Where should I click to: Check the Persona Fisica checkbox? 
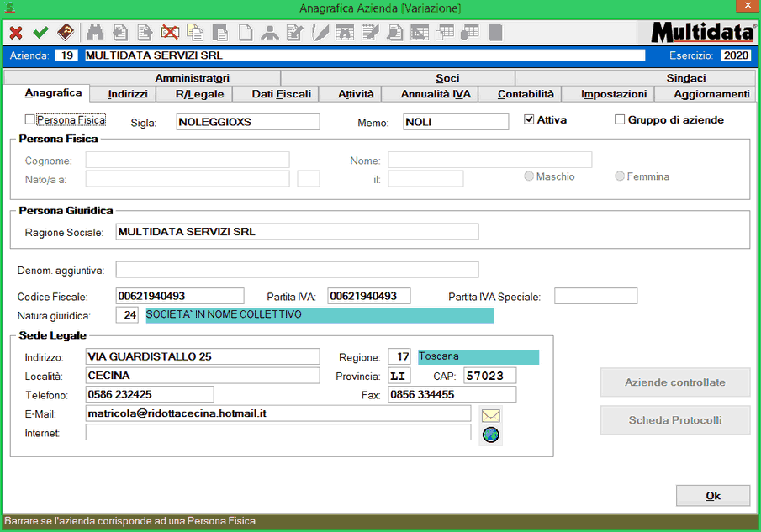[x=30, y=119]
